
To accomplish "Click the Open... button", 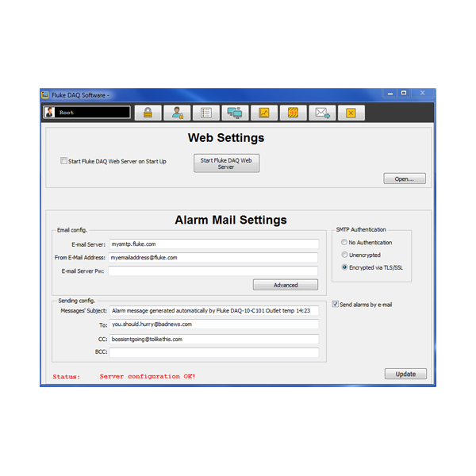I will [405, 178].
